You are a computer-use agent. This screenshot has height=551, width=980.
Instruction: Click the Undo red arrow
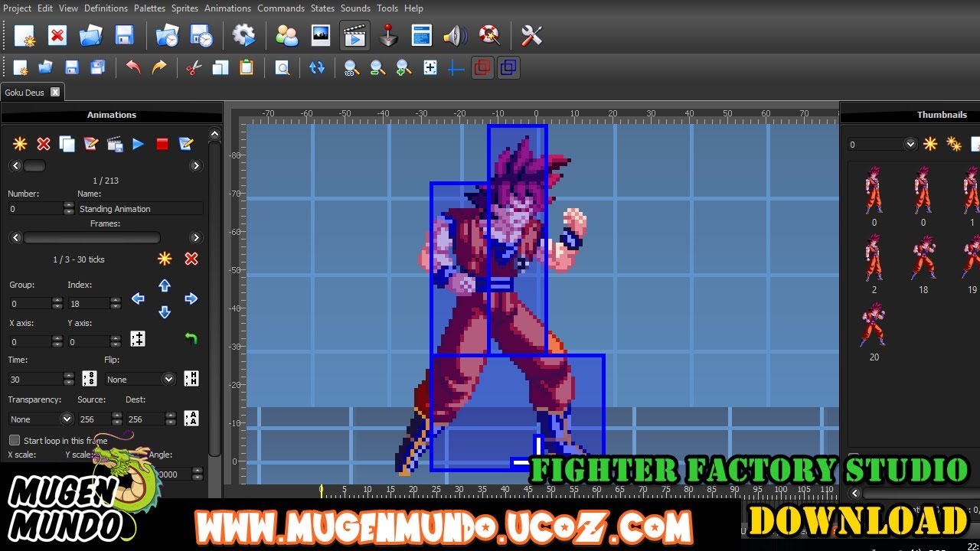pos(133,67)
